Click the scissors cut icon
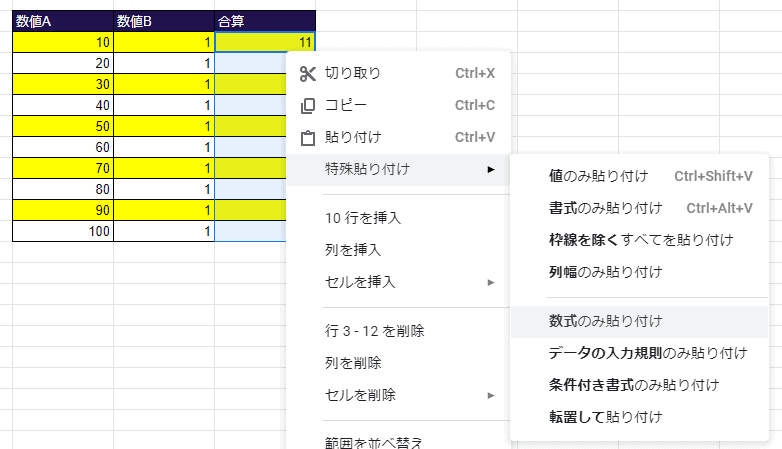Screen dimensions: 782x449 tap(307, 73)
